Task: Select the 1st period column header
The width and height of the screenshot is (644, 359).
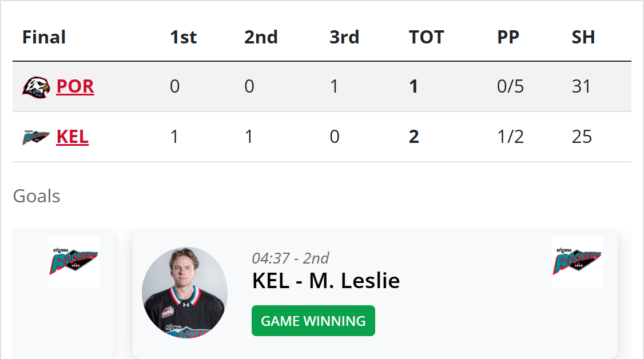Action: [x=183, y=37]
